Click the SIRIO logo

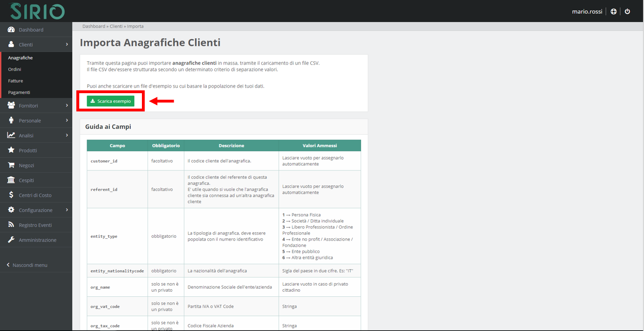click(37, 11)
